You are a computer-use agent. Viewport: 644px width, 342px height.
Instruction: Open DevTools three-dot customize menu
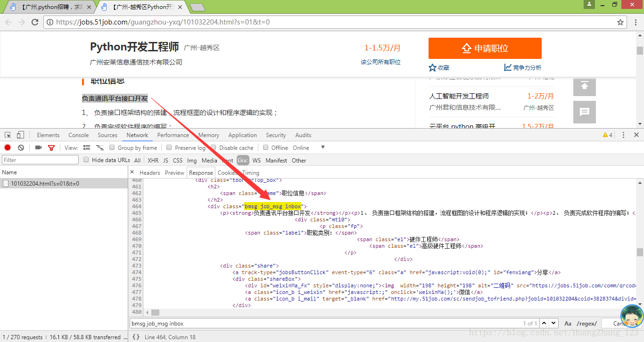click(x=623, y=135)
